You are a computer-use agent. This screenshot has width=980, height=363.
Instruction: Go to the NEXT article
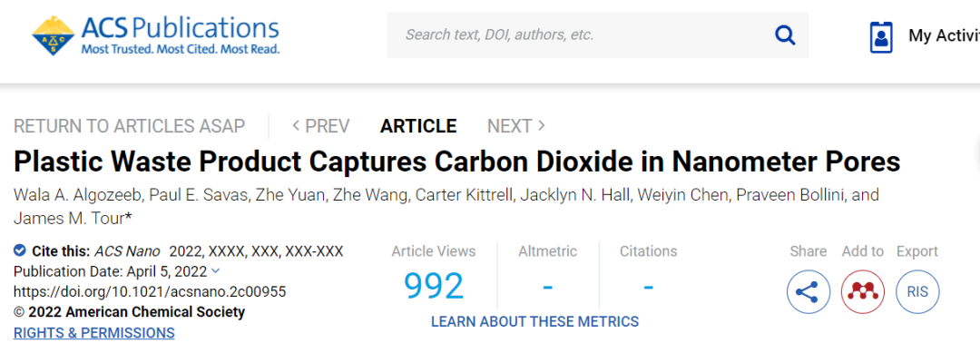(x=515, y=126)
